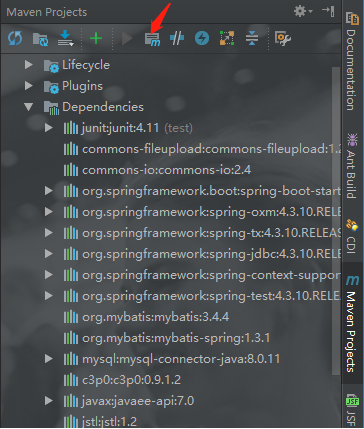Expand spring-test:4.3.10 dependency arrow
This screenshot has height=429, width=364.
pos(49,296)
